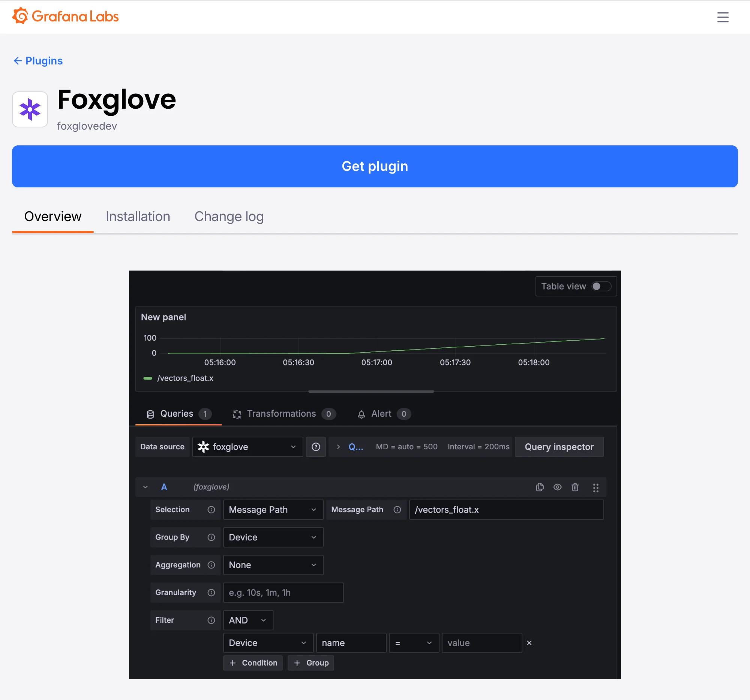Viewport: 750px width, 700px height.
Task: Click the Granularity input field
Action: pyautogui.click(x=283, y=592)
